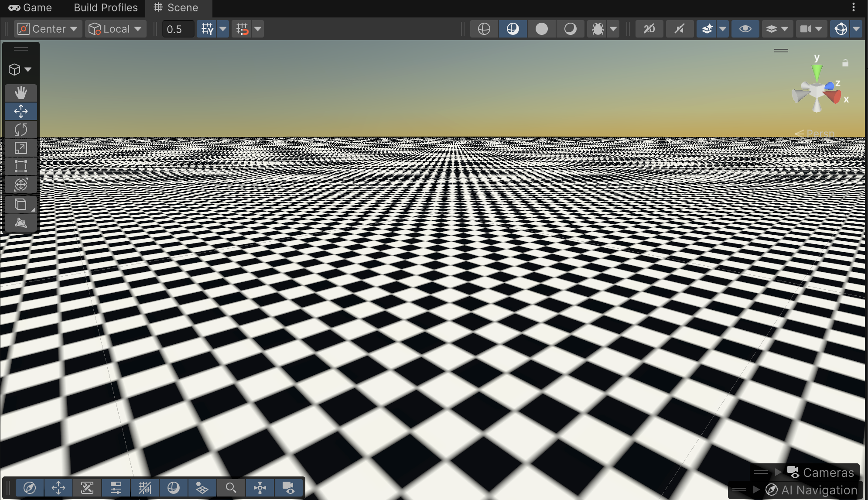
Task: Select the Scale tool
Action: tap(21, 148)
